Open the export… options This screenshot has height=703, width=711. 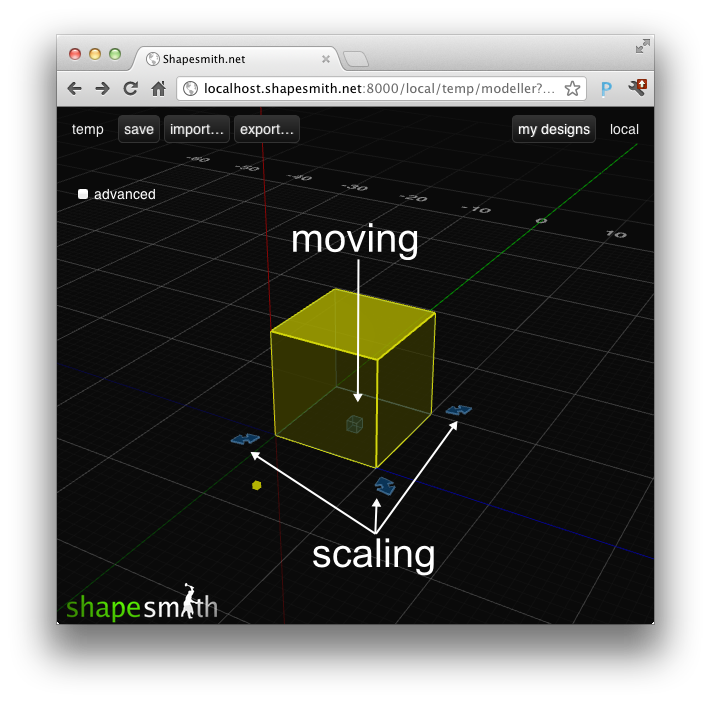[266, 129]
